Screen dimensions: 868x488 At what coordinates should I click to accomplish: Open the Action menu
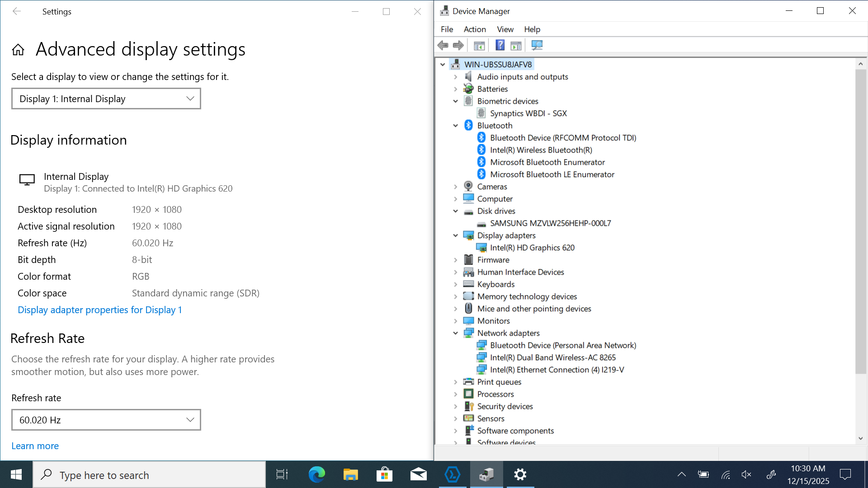click(474, 29)
